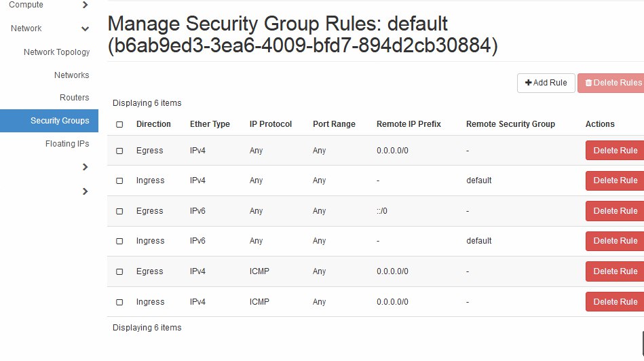Check the Egress IPv4 Any rule checkbox

coord(119,151)
